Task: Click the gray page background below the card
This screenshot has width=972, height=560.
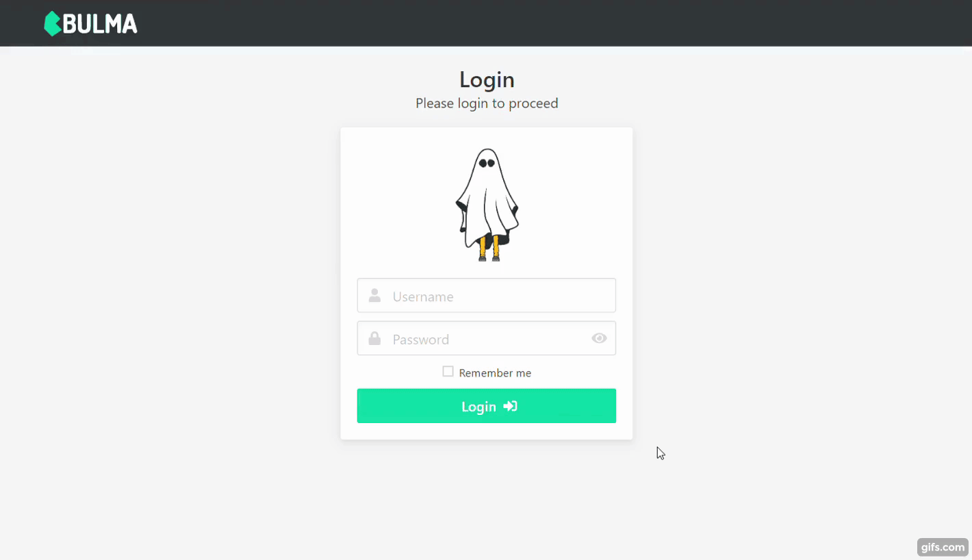Action: tap(487, 500)
